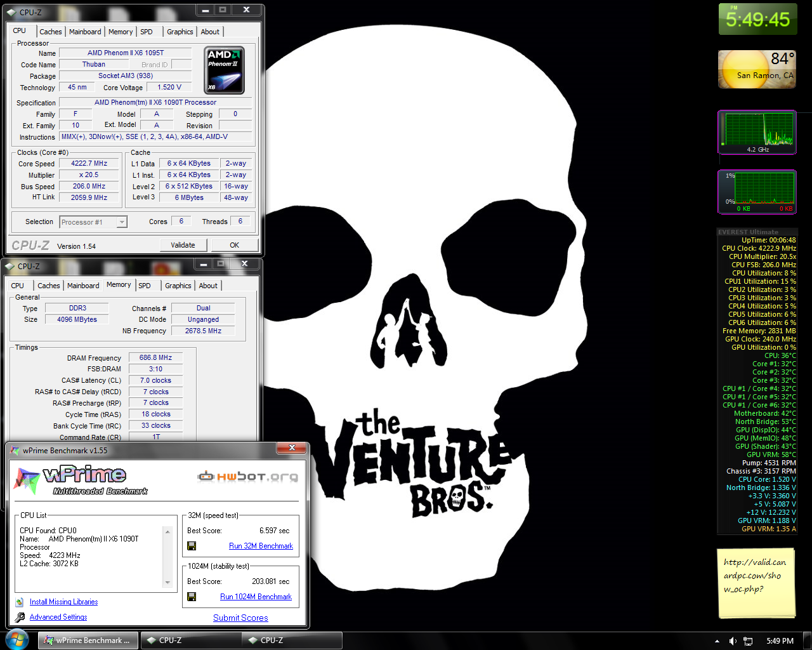Click the Core Voltage value 1.520 V
The height and width of the screenshot is (650, 812).
(169, 87)
